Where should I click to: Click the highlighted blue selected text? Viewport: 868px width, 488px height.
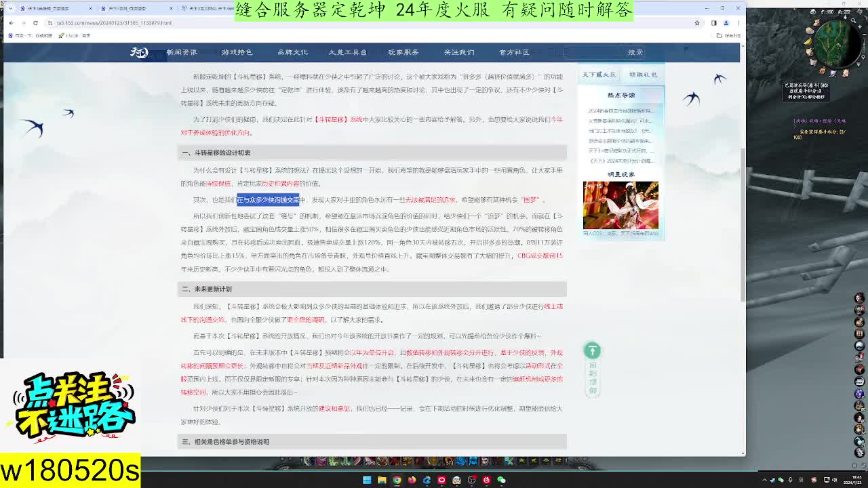coord(268,200)
